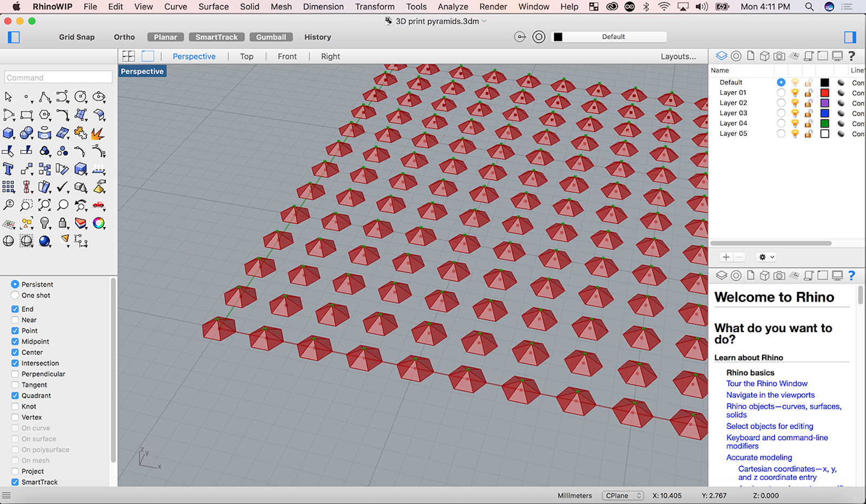This screenshot has width=866, height=504.
Task: Toggle the Ortho button
Action: point(124,37)
